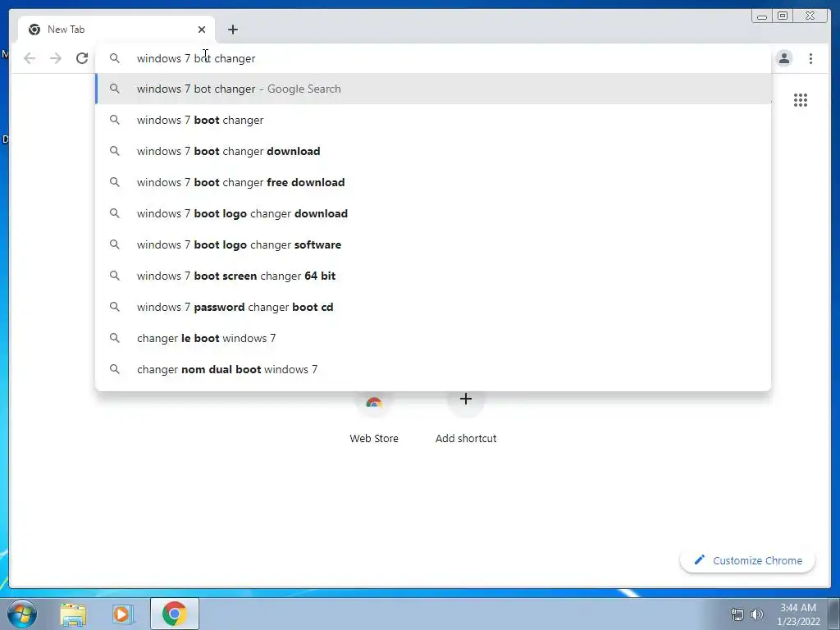Open the Google apps grid icon
Image resolution: width=840 pixels, height=630 pixels.
[801, 100]
